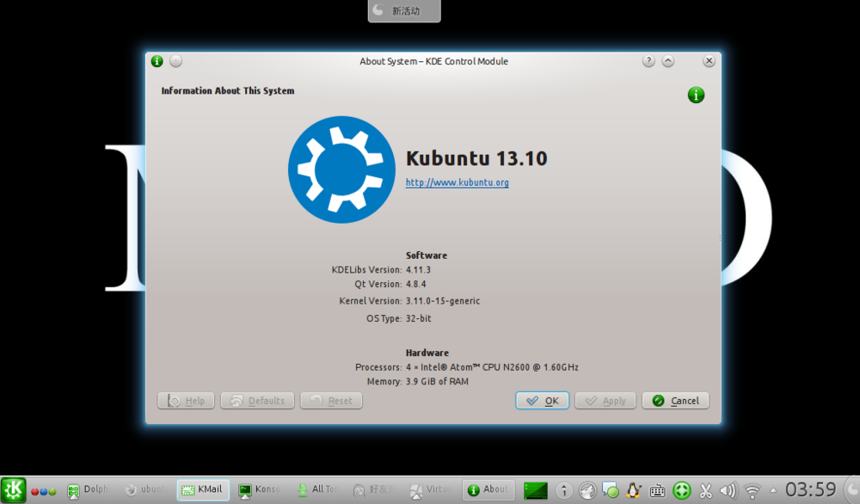Click the About taskbar entry
This screenshot has width=860, height=504.
coord(488,489)
